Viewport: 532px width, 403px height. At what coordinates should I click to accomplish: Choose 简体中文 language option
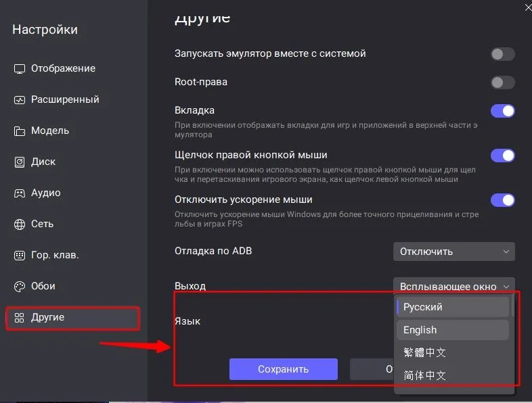[453, 375]
